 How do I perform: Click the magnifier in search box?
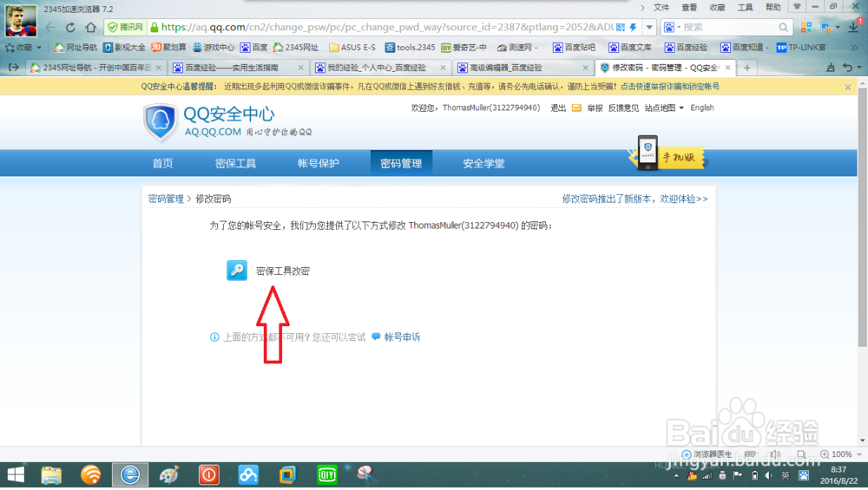(783, 27)
